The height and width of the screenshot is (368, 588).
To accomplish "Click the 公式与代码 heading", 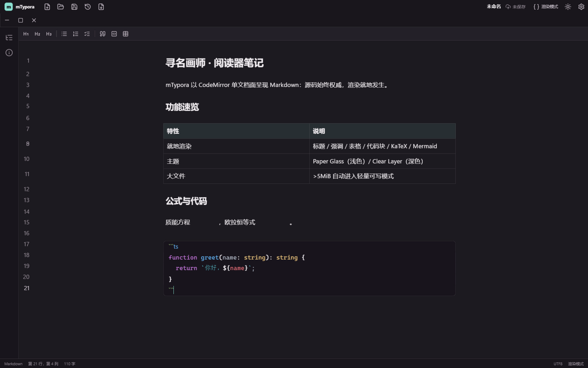I will pos(186,201).
